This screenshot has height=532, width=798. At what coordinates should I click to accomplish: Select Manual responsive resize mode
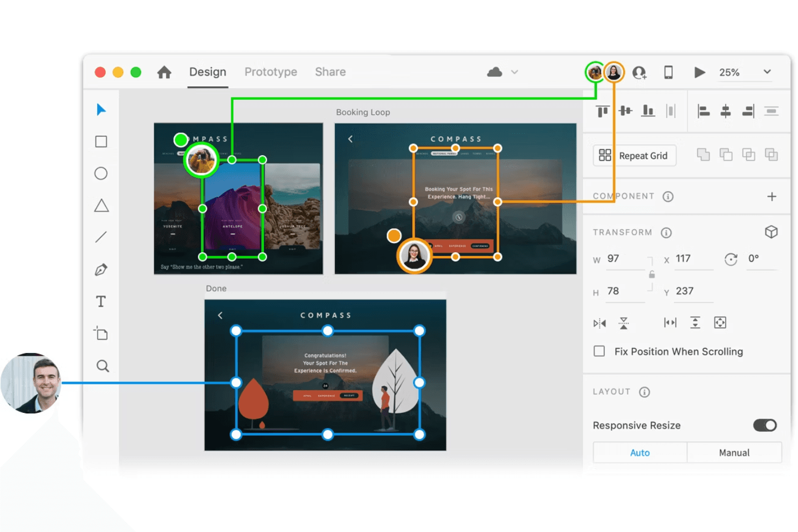click(734, 453)
